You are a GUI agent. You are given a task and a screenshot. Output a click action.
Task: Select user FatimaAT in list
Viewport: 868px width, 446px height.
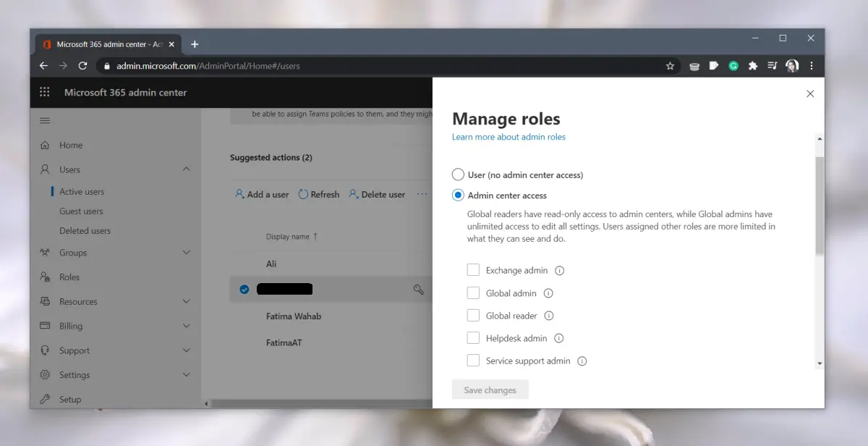pyautogui.click(x=284, y=342)
